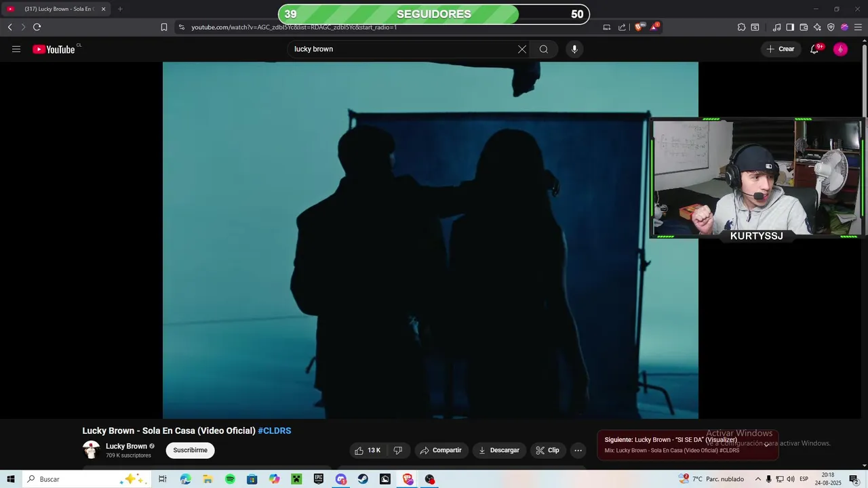Share the video via Compartir
The height and width of the screenshot is (488, 868).
tap(441, 450)
